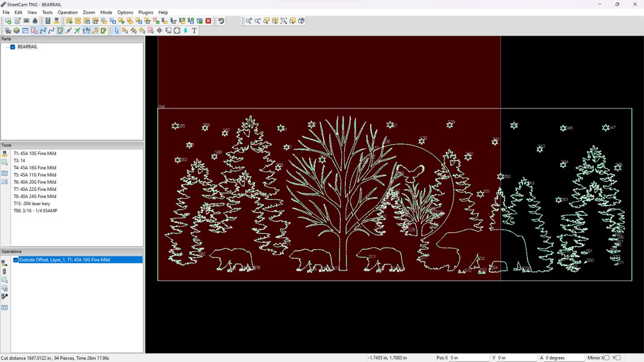Select the arrow selection tool
The width and height of the screenshot is (644, 362).
[117, 30]
